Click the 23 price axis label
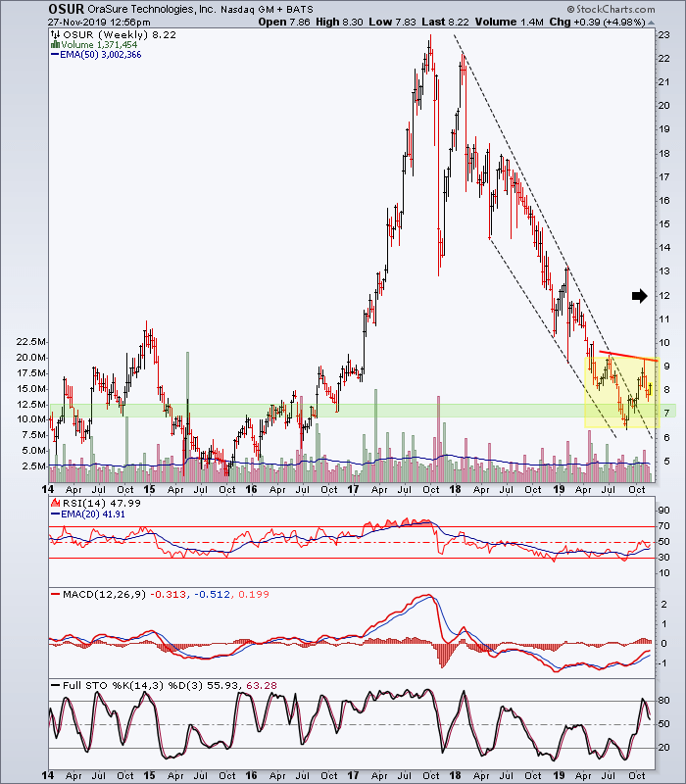Viewport: 686px width, 784px height. coord(664,35)
